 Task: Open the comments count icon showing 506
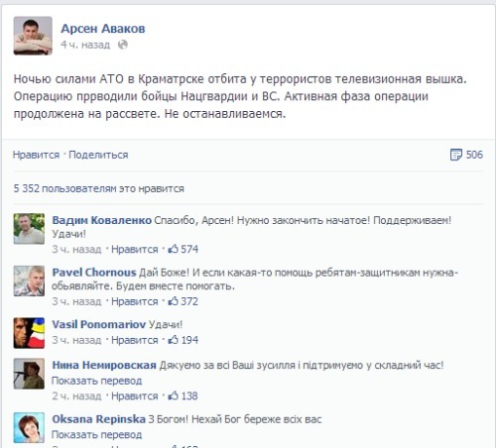click(x=456, y=155)
